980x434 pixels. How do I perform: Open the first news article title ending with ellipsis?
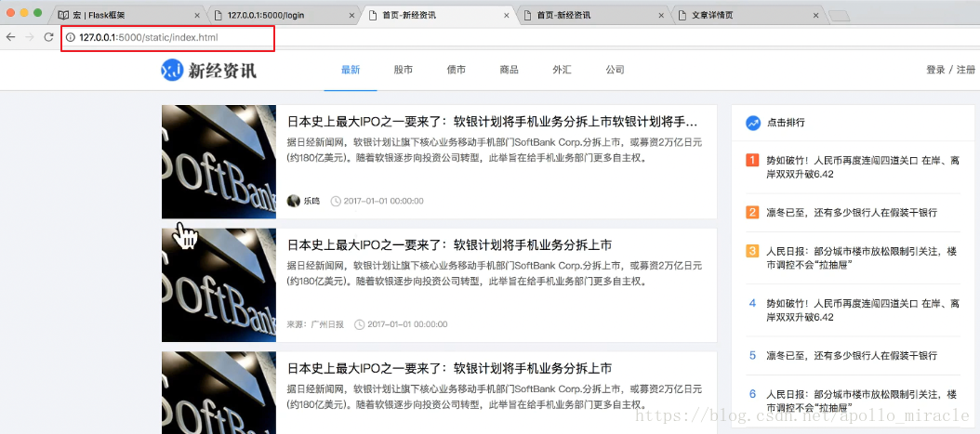pyautogui.click(x=493, y=121)
